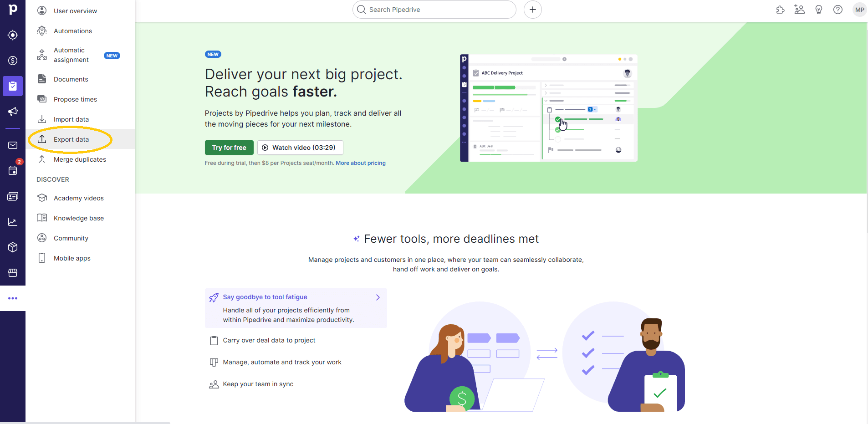Open the MP account avatar menu

tap(860, 10)
